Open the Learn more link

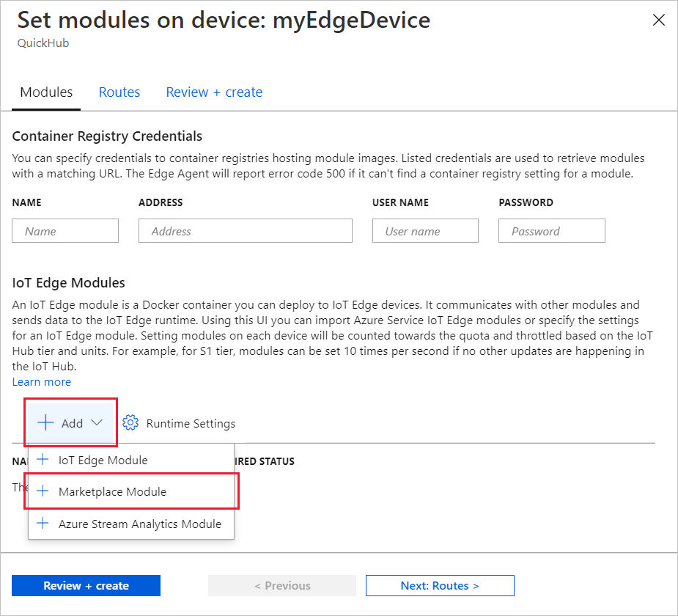(42, 382)
